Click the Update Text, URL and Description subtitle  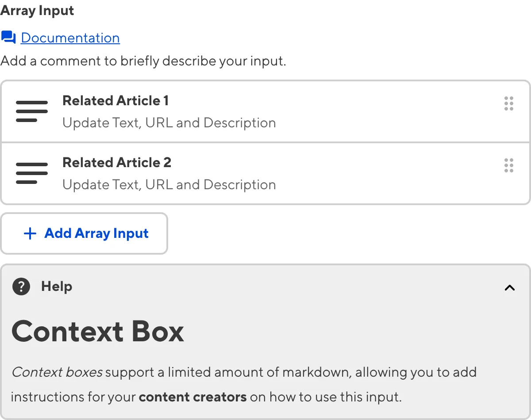pos(169,122)
